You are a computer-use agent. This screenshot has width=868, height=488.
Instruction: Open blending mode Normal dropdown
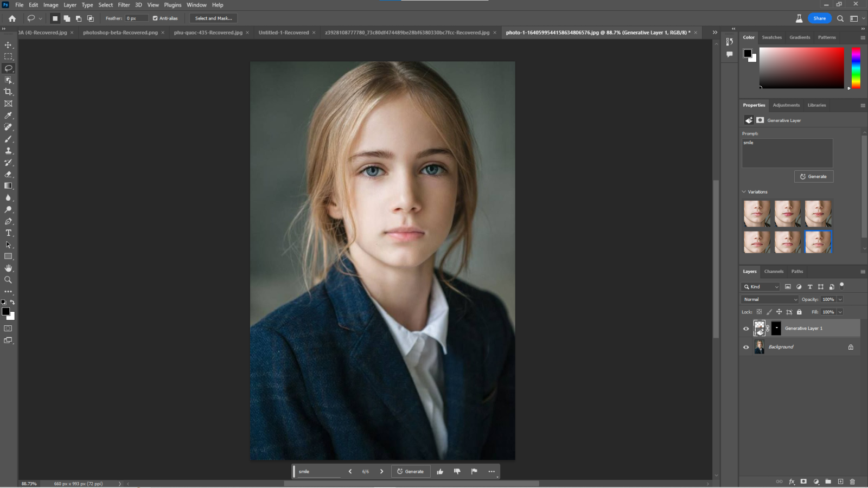point(770,299)
